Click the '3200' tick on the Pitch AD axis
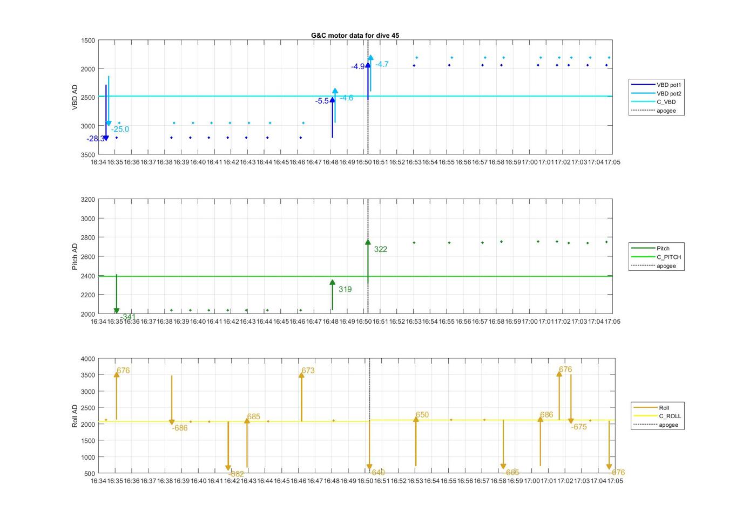Screen dimensions: 756x532 click(87, 200)
